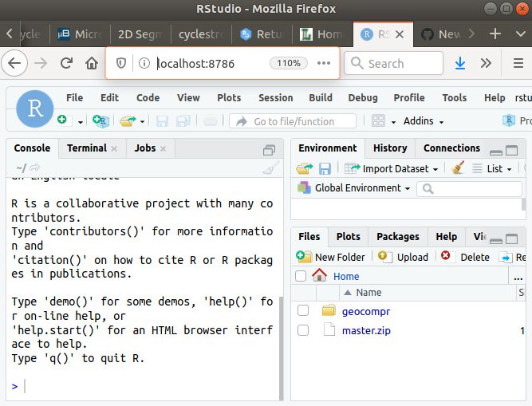This screenshot has height=406, width=532.
Task: Open the Session menu
Action: pos(276,97)
